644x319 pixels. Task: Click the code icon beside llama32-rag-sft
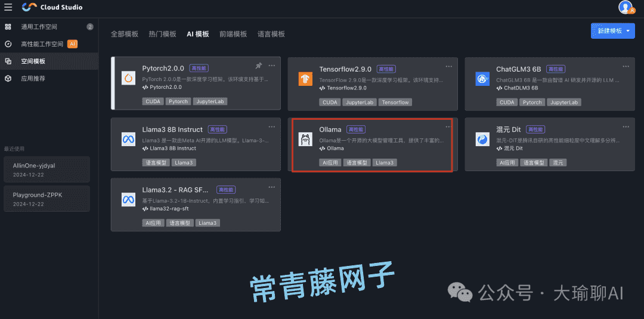(x=145, y=209)
